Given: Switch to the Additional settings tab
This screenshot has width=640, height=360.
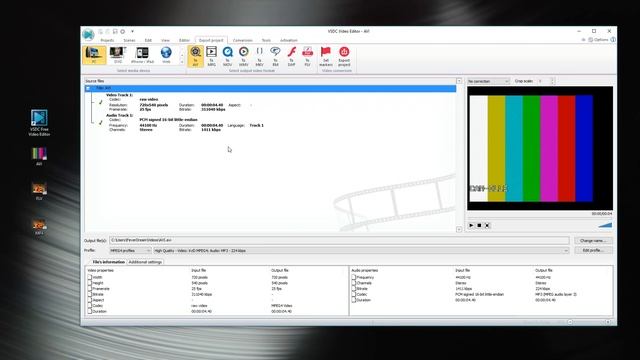Looking at the screenshot, I should pyautogui.click(x=145, y=262).
